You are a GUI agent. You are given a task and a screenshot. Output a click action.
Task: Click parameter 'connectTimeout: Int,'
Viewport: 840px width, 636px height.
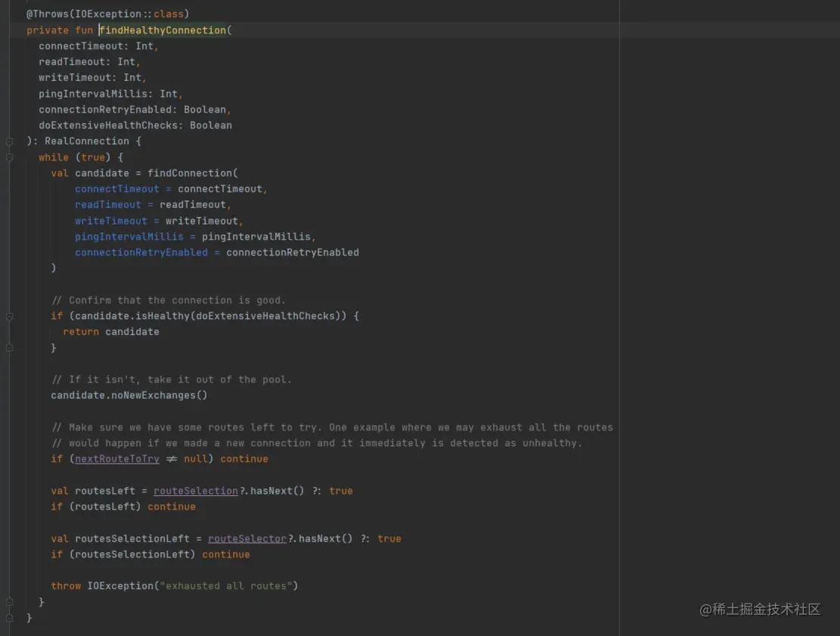[98, 46]
